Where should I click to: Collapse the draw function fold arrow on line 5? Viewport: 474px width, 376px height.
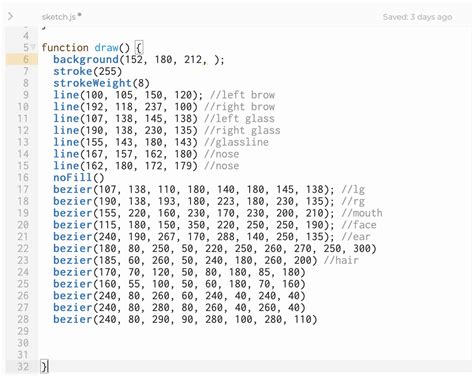[x=33, y=48]
